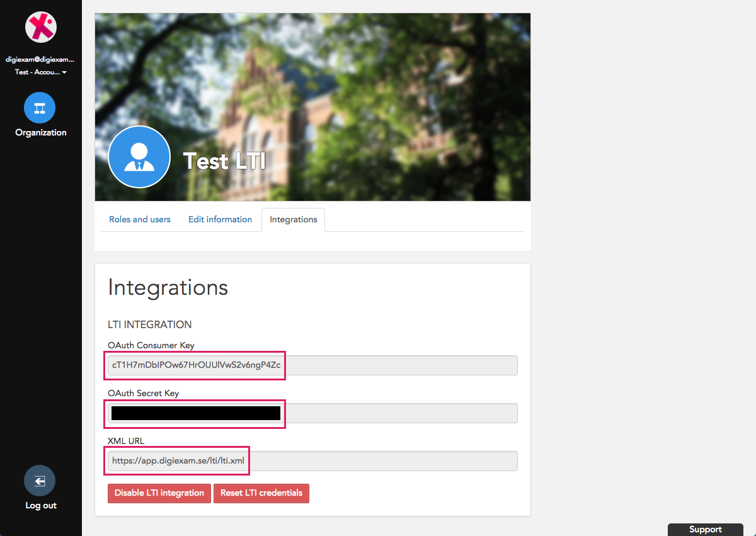Click the OAuth Secret Key field
The image size is (756, 536).
pos(312,413)
